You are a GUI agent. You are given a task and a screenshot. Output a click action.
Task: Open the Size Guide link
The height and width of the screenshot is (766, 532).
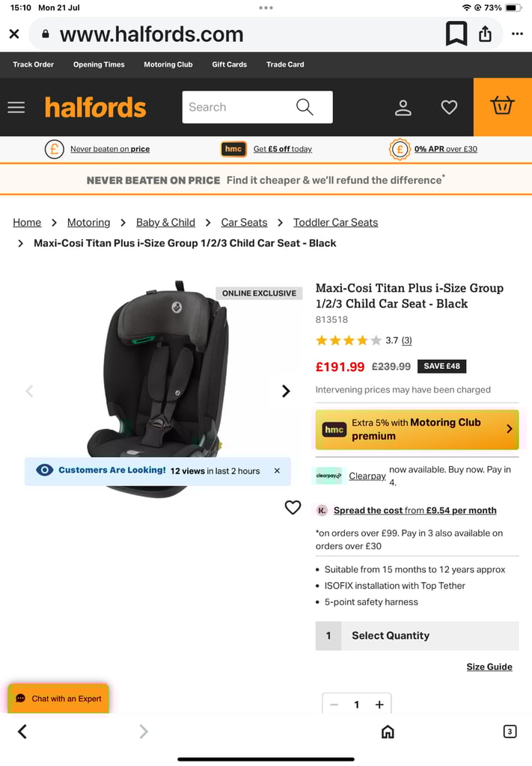489,667
